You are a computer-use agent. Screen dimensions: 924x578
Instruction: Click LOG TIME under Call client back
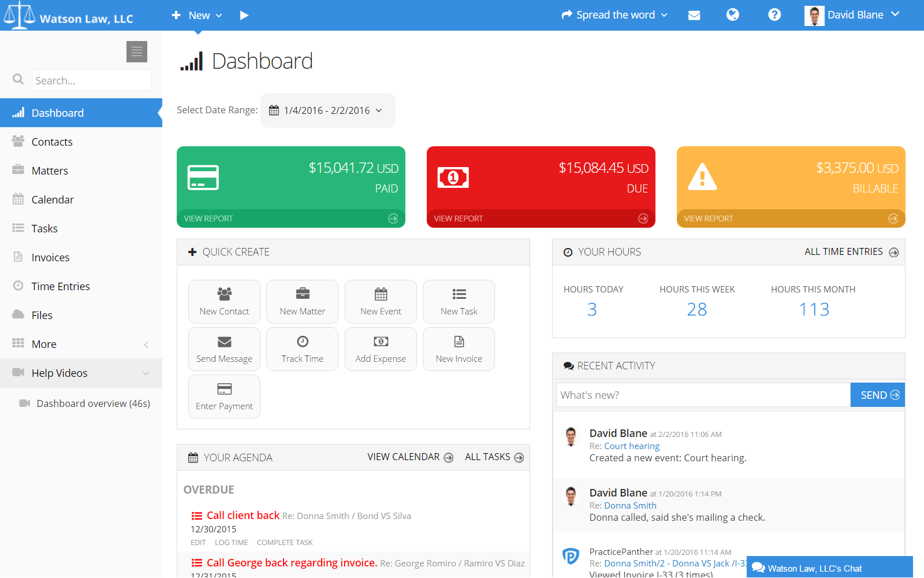[231, 543]
